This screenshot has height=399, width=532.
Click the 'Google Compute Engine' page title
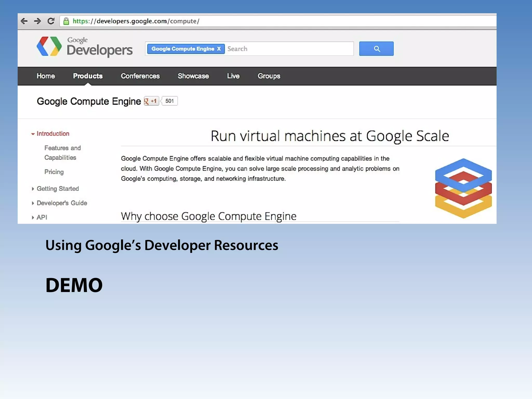[89, 101]
